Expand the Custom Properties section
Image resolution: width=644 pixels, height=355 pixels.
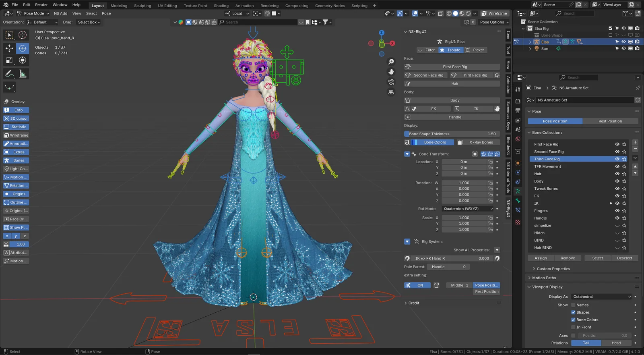pos(553,269)
